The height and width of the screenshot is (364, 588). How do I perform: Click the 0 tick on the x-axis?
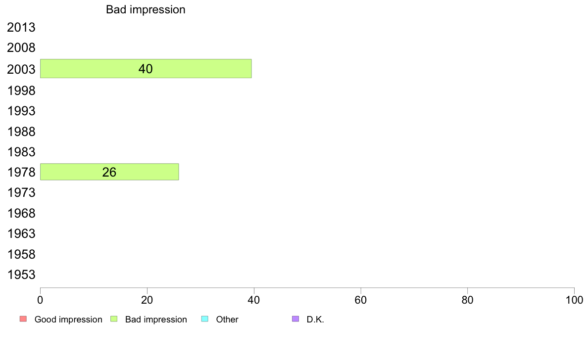pos(40,300)
